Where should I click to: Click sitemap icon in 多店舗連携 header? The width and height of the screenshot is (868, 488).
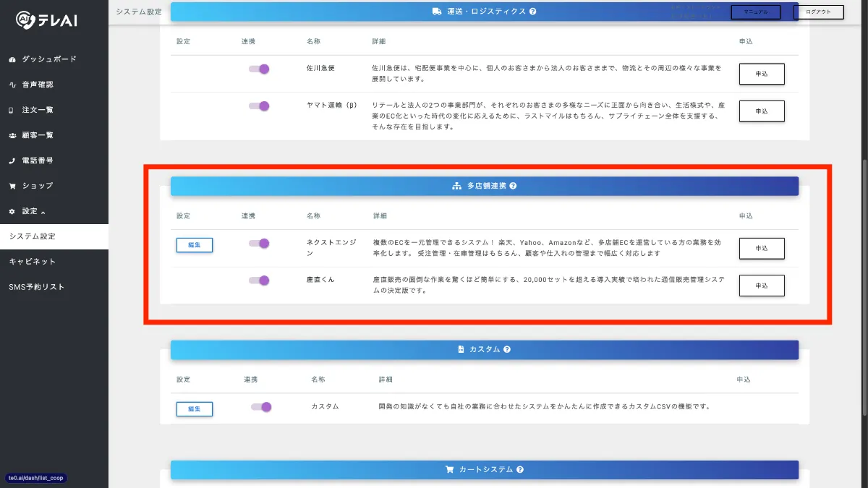457,186
